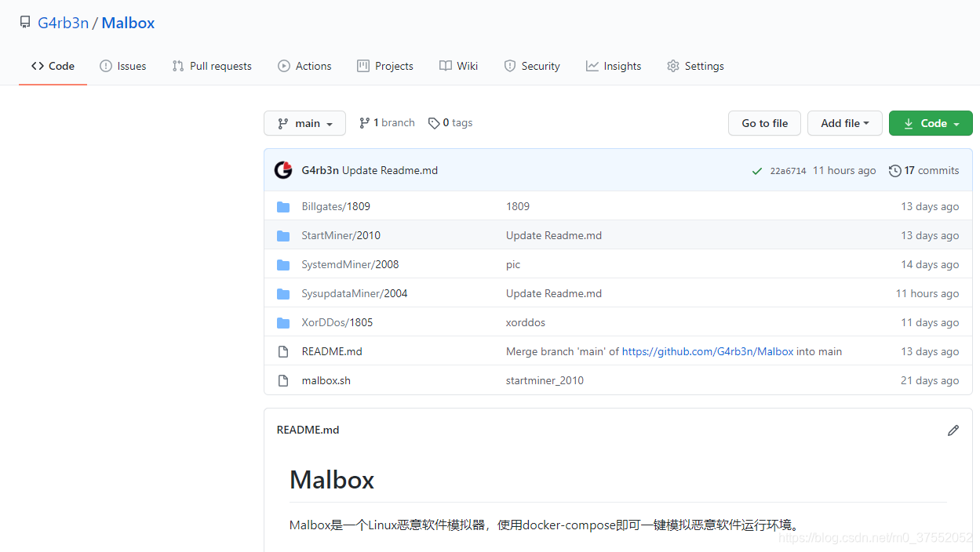Click the Go to file button
980x552 pixels.
tap(764, 123)
